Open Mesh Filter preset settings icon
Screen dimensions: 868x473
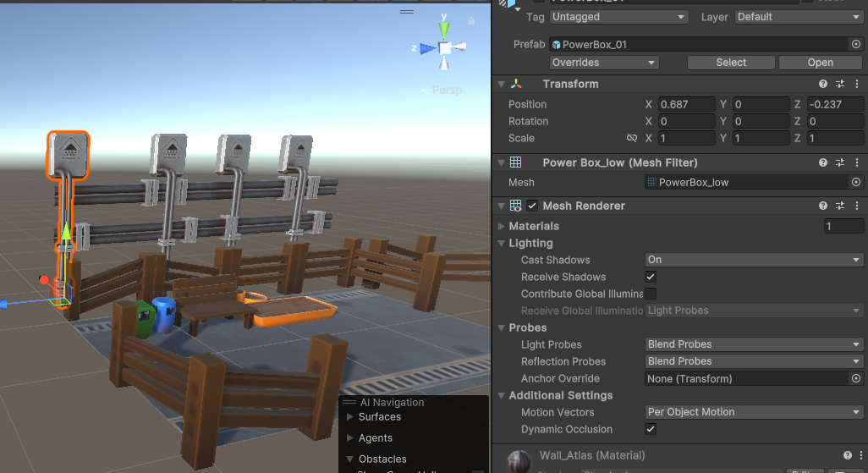coord(840,162)
